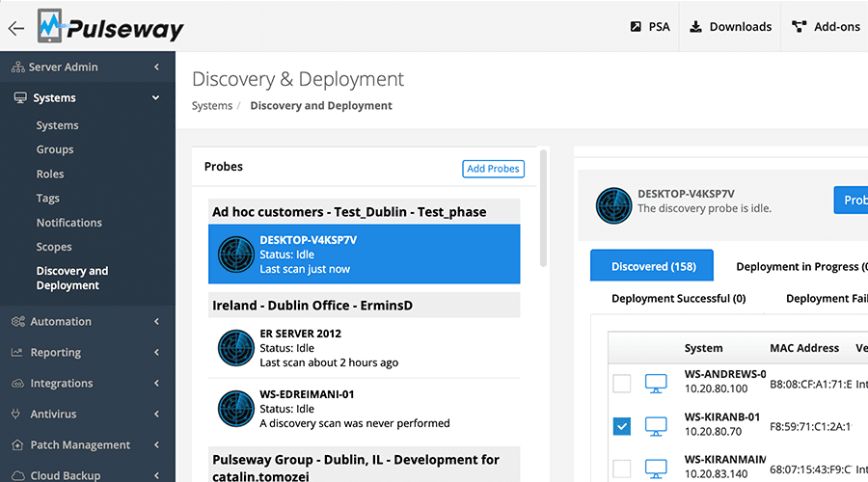Open Scopes in the sidebar
868x482 pixels.
54,247
